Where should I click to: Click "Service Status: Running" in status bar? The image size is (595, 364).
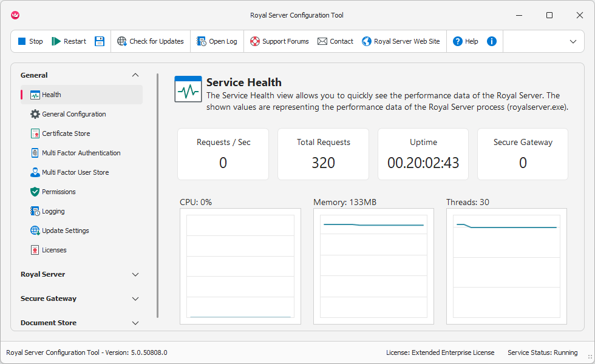point(543,352)
